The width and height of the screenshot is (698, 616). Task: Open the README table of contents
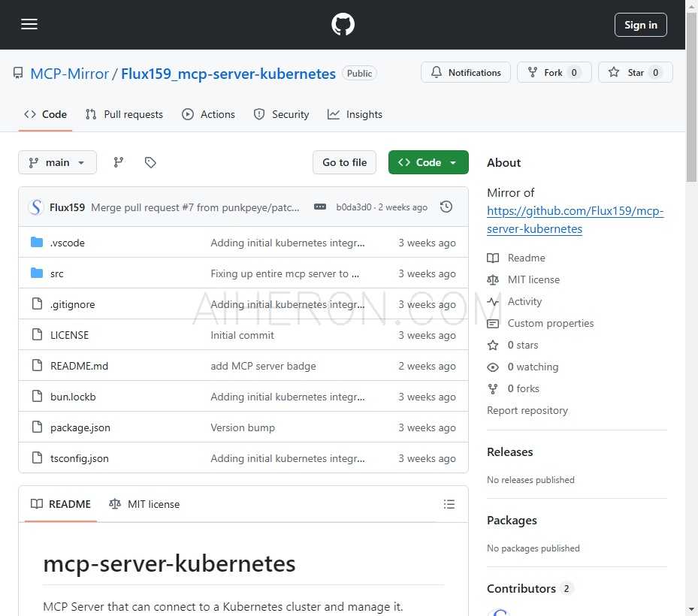tap(449, 504)
